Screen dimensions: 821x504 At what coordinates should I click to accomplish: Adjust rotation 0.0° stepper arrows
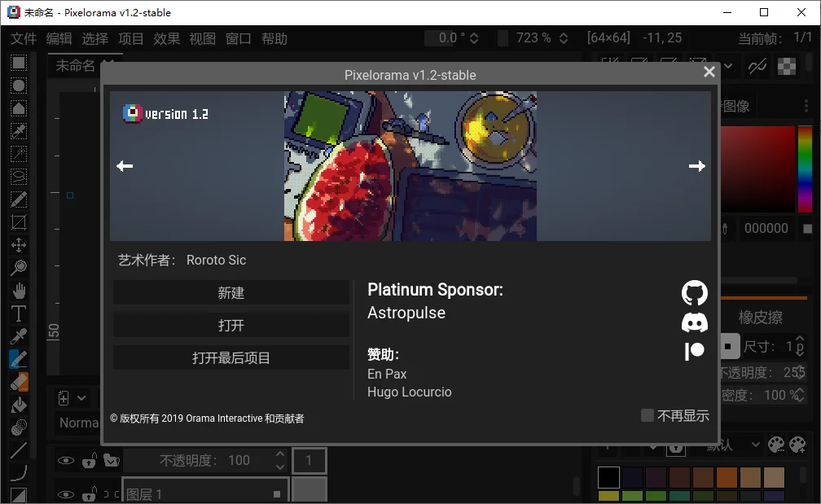coord(474,37)
